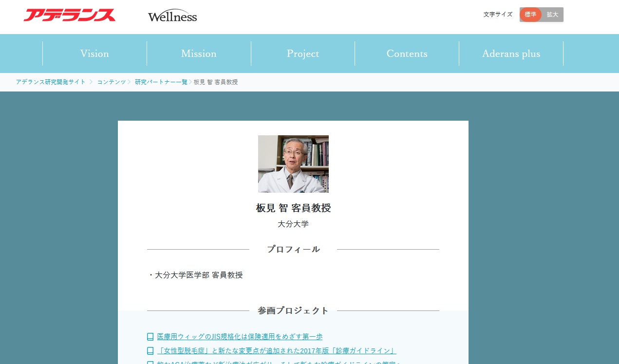Click book icon beside 女性型脱毛症 article

tap(150, 351)
